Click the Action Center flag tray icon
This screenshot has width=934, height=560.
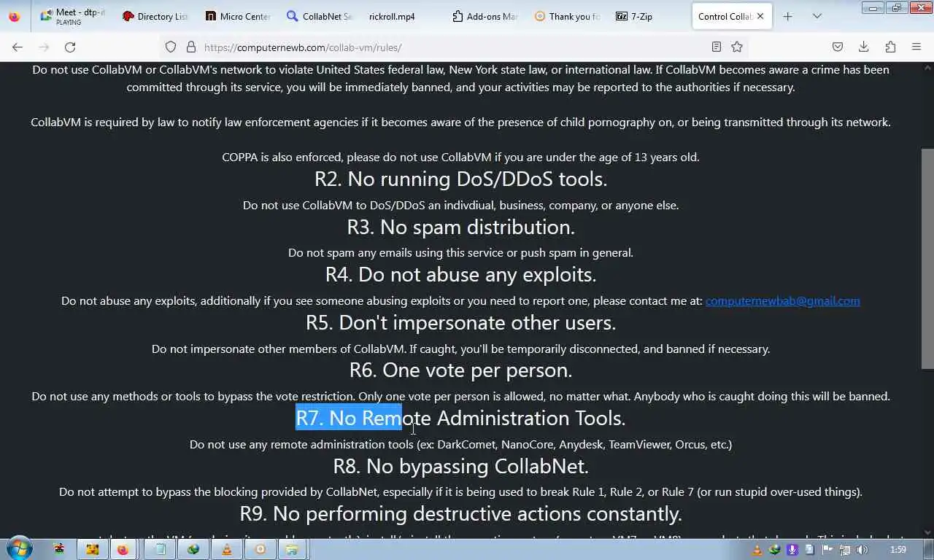pos(827,550)
